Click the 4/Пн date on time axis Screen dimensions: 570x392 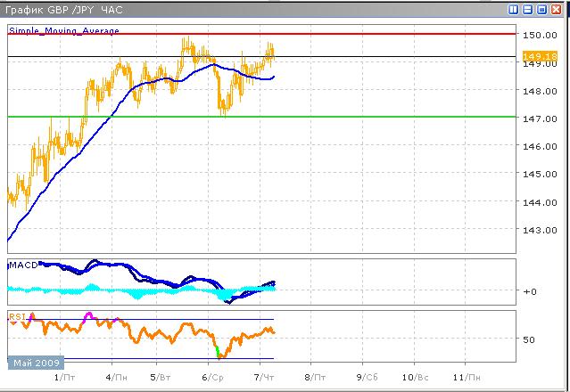(x=114, y=378)
